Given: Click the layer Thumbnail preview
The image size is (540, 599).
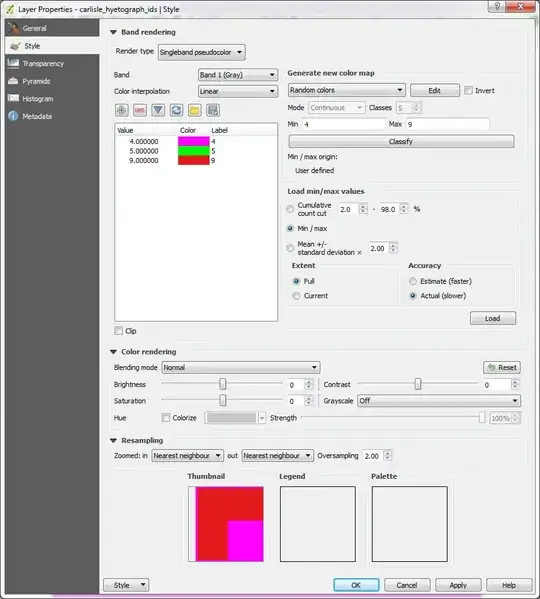Looking at the screenshot, I should 226,524.
